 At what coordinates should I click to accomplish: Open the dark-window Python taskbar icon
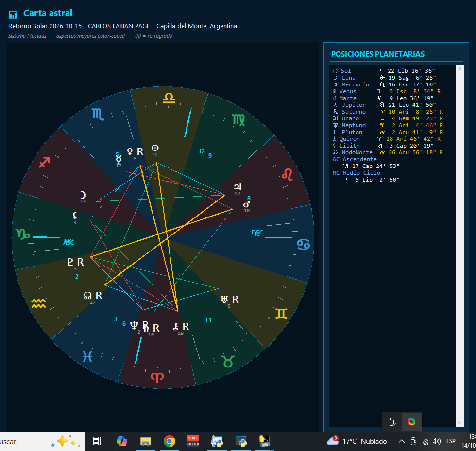(241, 441)
